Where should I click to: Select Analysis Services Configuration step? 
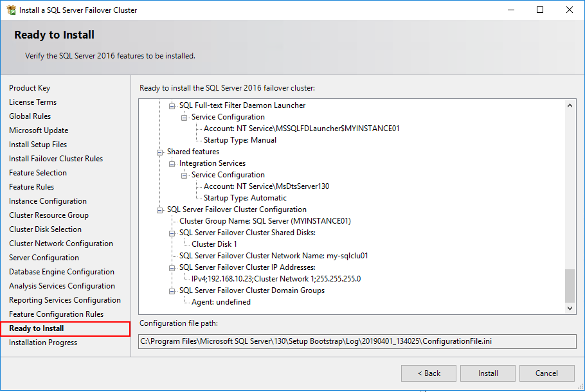(62, 287)
